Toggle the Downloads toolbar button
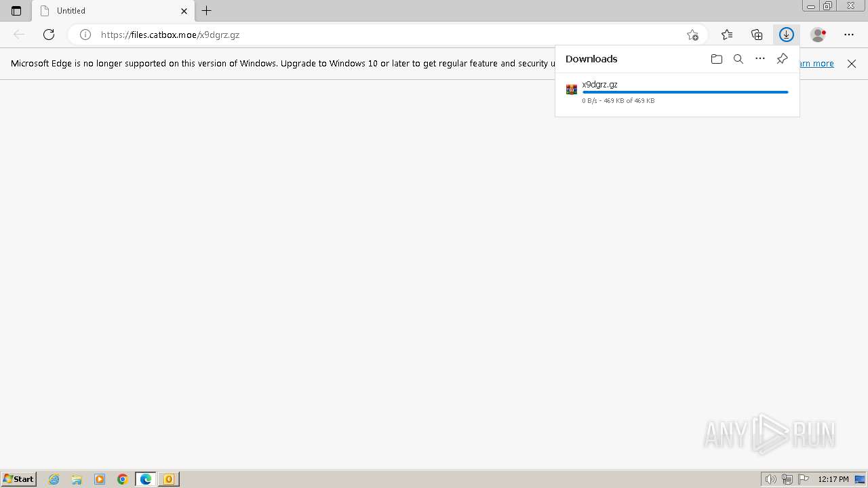 pyautogui.click(x=787, y=35)
